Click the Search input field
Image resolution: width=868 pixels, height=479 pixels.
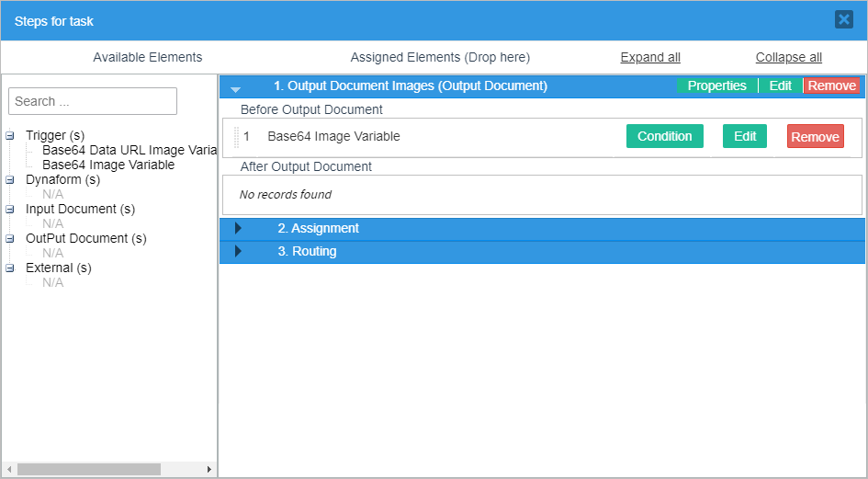coord(92,101)
